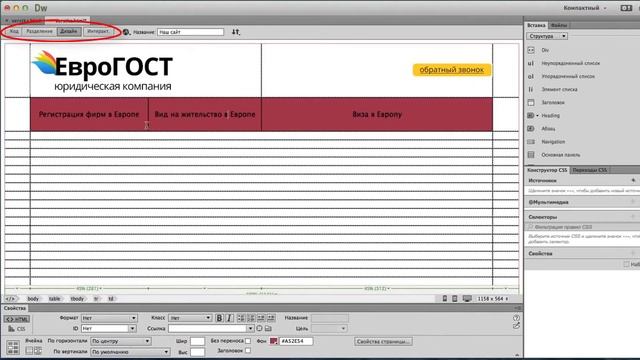Choose the mobile size icon
640x360 pixels.
click(445, 299)
